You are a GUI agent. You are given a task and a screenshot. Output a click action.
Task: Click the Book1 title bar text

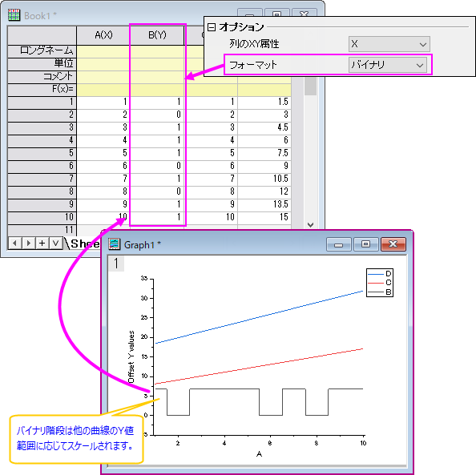click(40, 16)
